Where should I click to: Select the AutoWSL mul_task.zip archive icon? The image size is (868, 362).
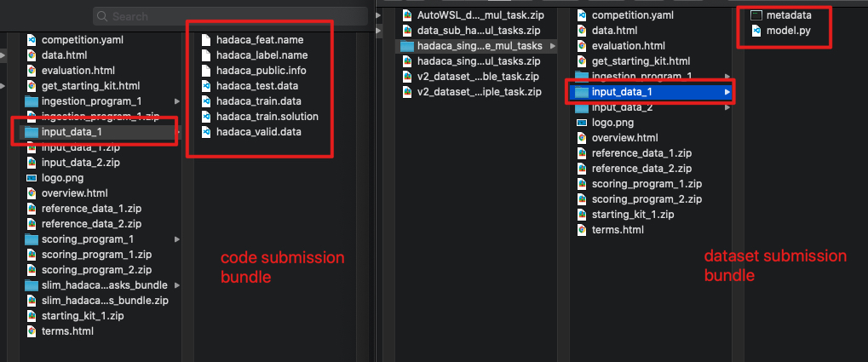click(407, 15)
